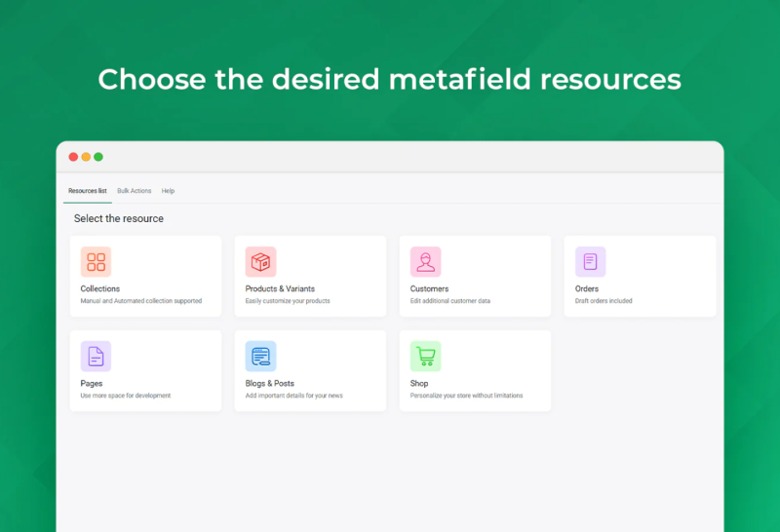Screen dimensions: 780x532
Task: Click 'Personalize your store without limitations' text
Action: (x=467, y=396)
